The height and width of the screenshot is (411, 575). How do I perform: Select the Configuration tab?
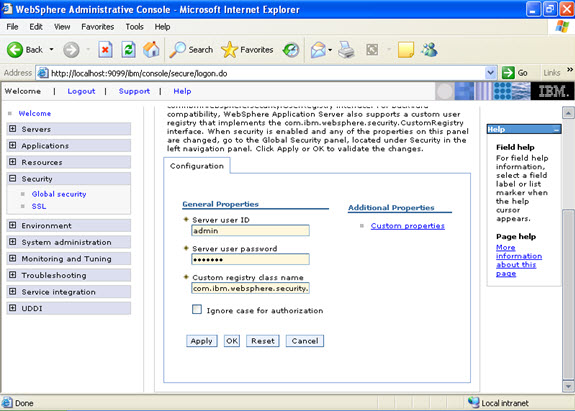coord(197,166)
